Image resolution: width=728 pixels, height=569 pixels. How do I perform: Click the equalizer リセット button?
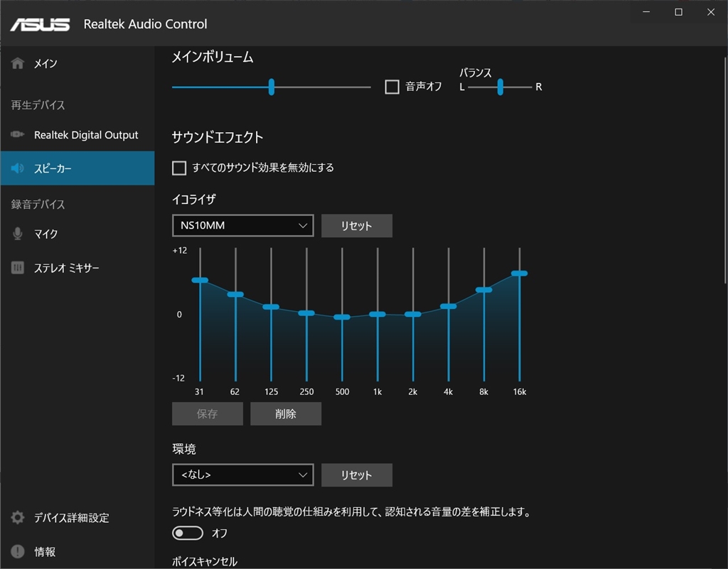(x=357, y=226)
